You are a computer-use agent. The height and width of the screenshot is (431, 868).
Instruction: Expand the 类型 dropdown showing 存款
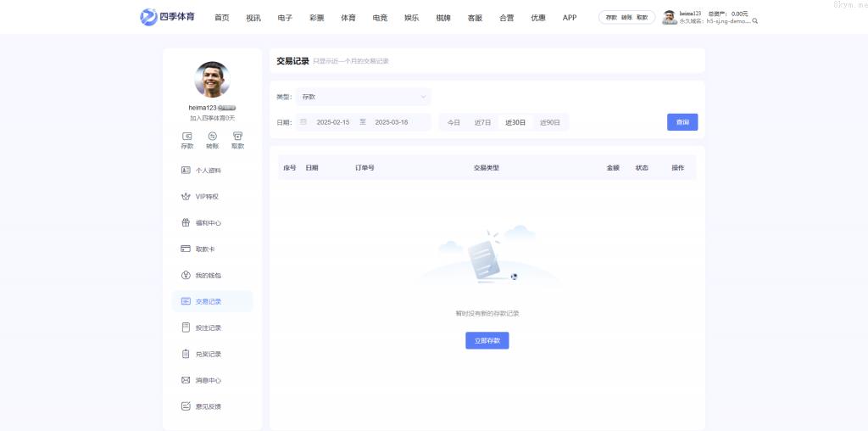(364, 97)
